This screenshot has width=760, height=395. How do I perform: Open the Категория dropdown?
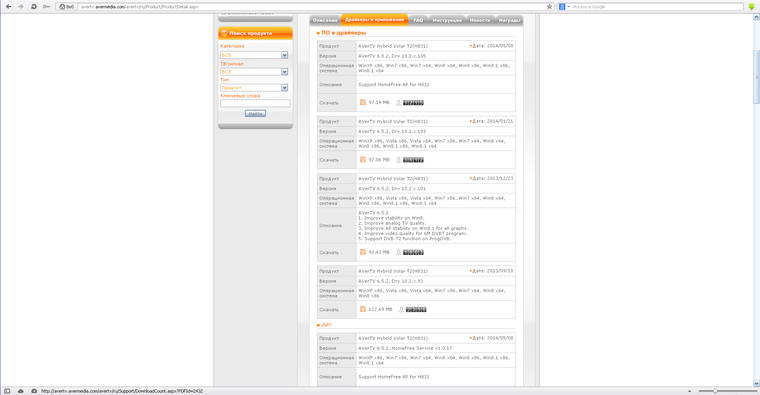coord(255,55)
